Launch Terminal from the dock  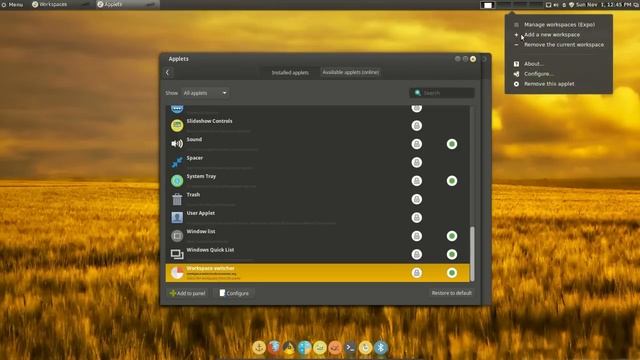pos(350,348)
